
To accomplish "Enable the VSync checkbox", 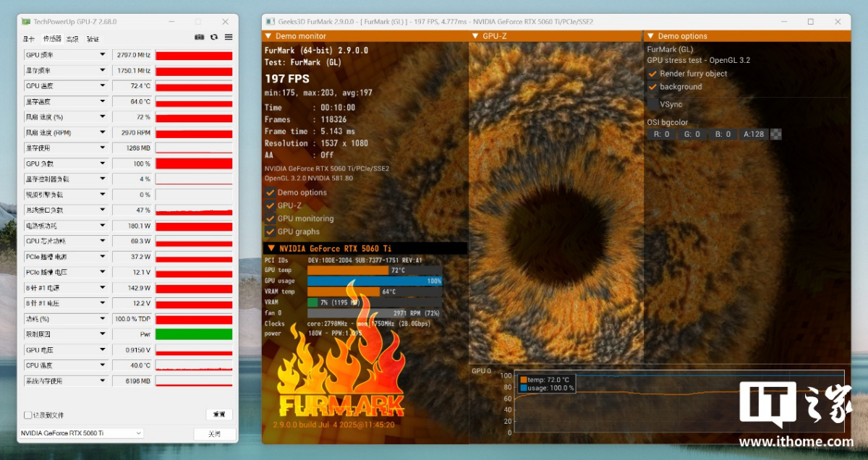I will click(x=652, y=104).
